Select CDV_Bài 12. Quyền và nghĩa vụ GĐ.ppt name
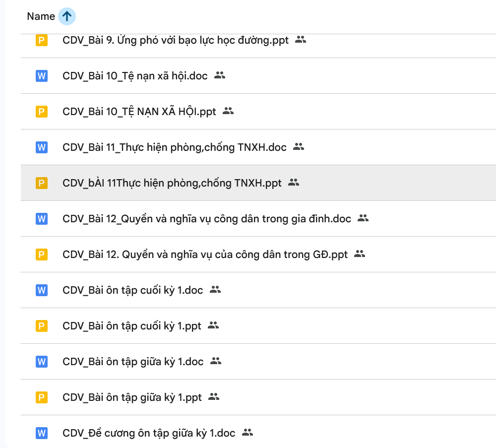 205,255
